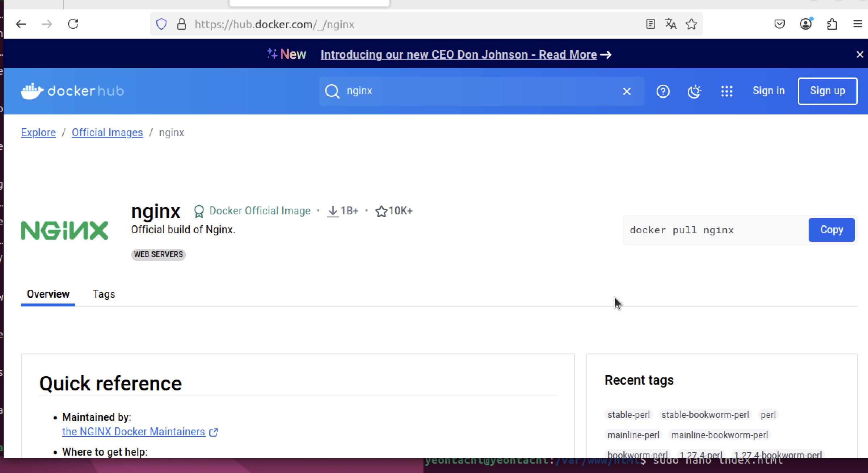Viewport: 868px width, 473px height.
Task: Click the 'Official build of Nginx.' description
Action: tap(183, 230)
